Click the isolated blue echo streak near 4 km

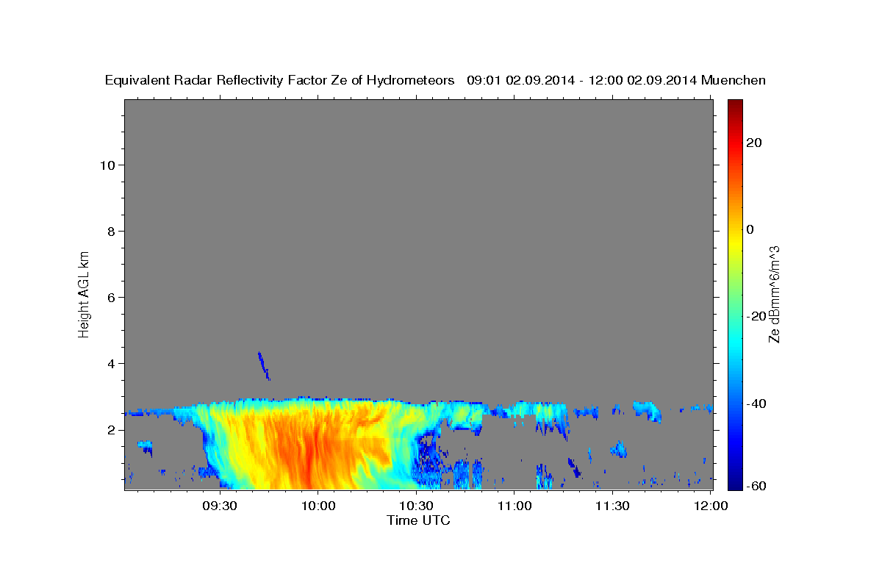[x=264, y=365]
